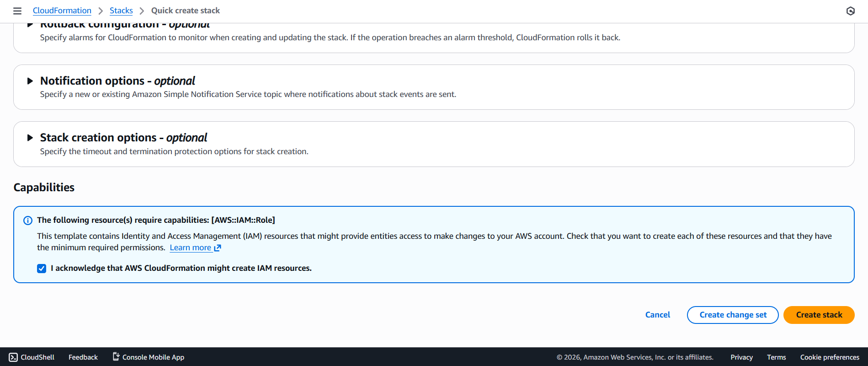Open Feedback in the footer
The width and height of the screenshot is (868, 366).
(83, 357)
